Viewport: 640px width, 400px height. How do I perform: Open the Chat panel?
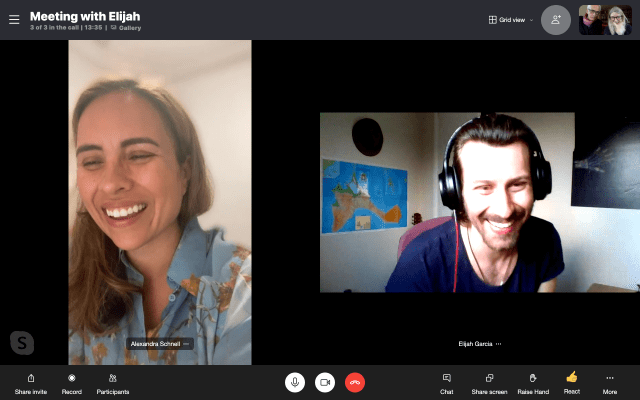(446, 378)
